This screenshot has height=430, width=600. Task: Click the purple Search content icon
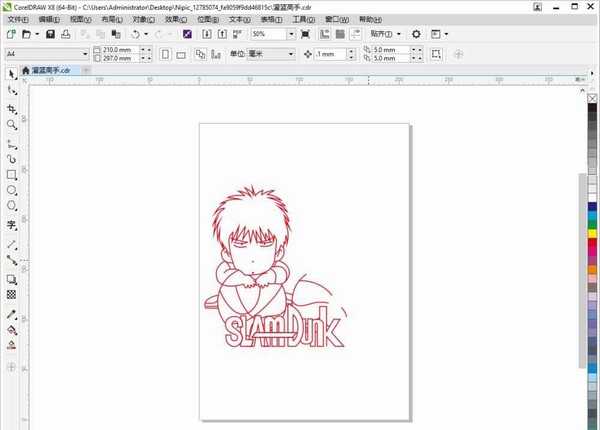(187, 34)
